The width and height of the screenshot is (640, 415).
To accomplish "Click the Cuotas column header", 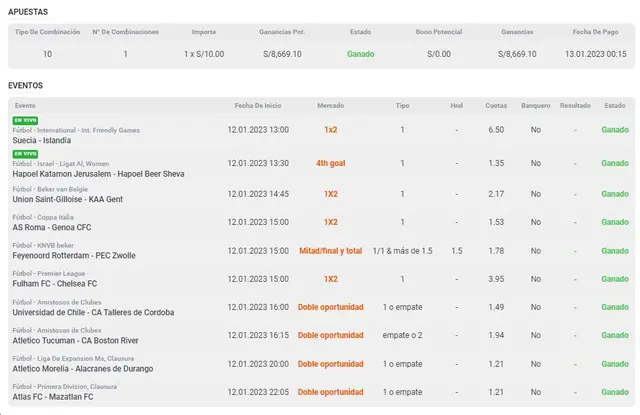I will (x=496, y=105).
